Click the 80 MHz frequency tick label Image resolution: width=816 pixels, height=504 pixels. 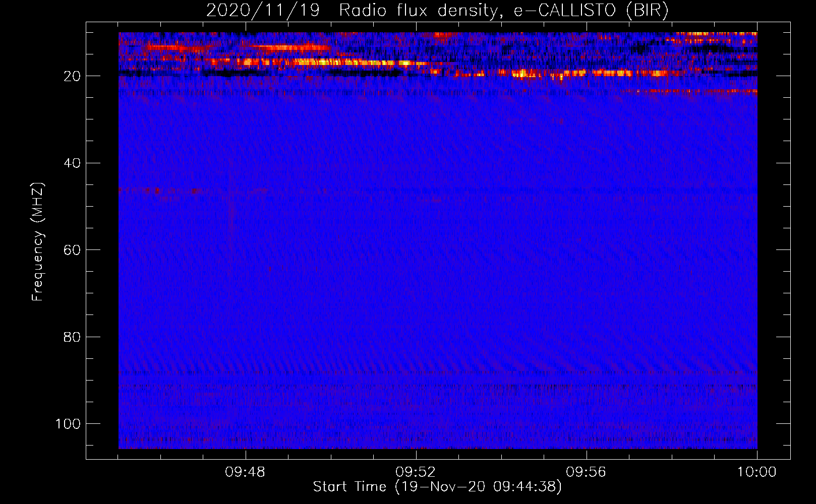[x=72, y=337]
